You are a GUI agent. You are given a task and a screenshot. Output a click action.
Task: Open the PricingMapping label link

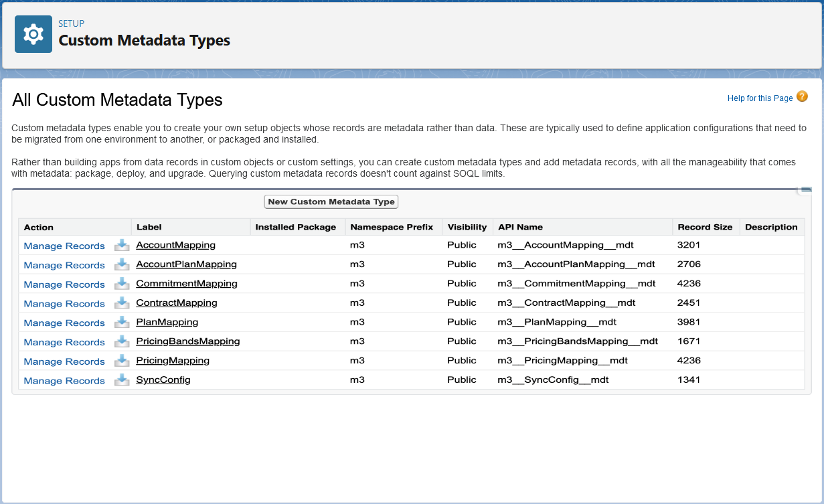pyautogui.click(x=173, y=361)
